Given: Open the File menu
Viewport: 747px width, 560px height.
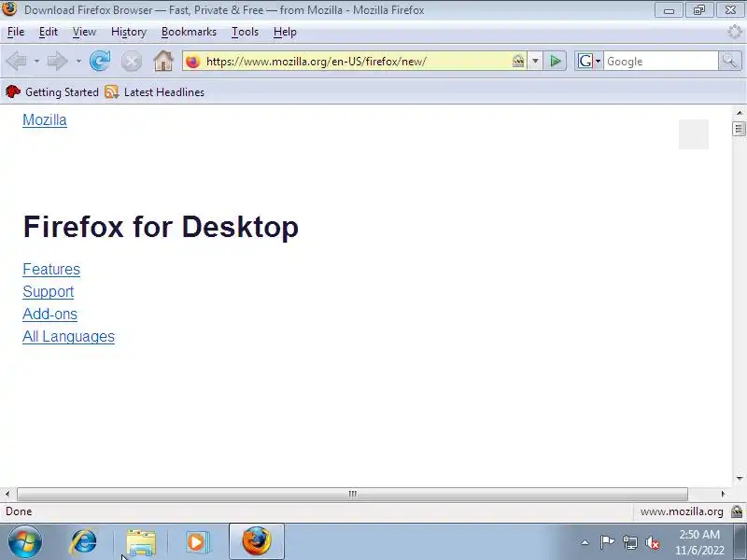Looking at the screenshot, I should (x=16, y=32).
